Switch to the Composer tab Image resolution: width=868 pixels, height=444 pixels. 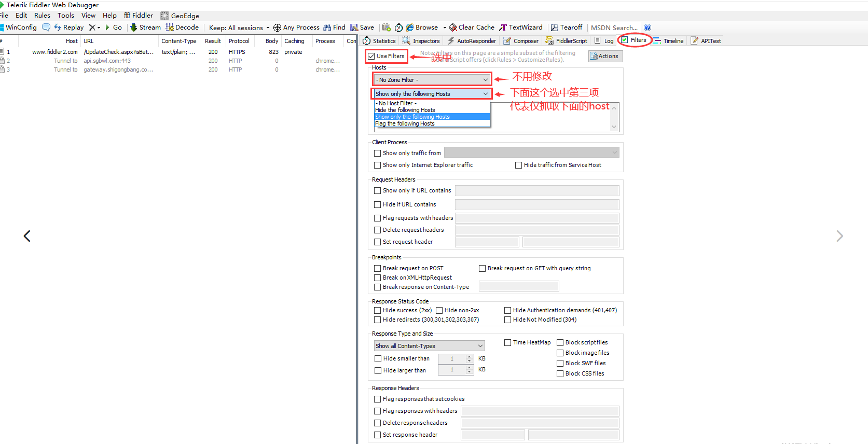coord(521,41)
